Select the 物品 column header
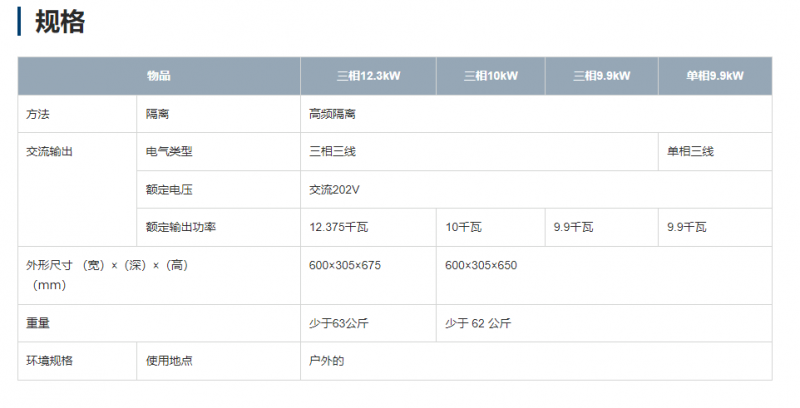The height and width of the screenshot is (408, 800). click(x=159, y=76)
